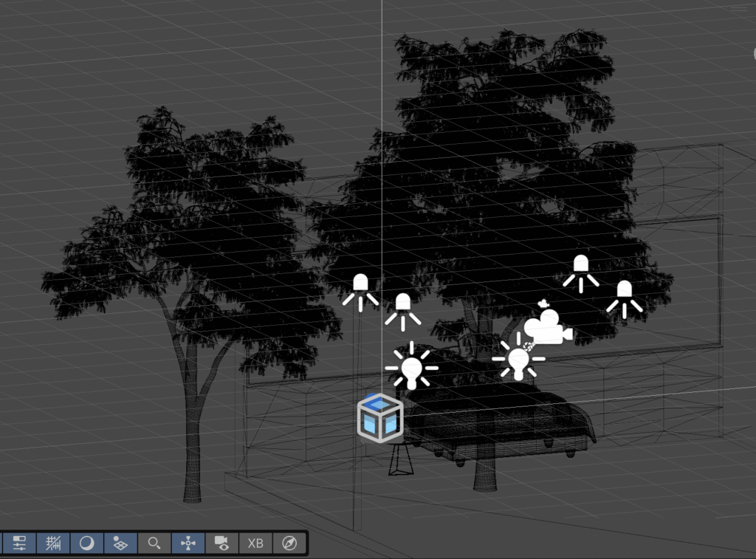Click the compass navigation button
Screen dimensions: 756x559
pyautogui.click(x=289, y=543)
